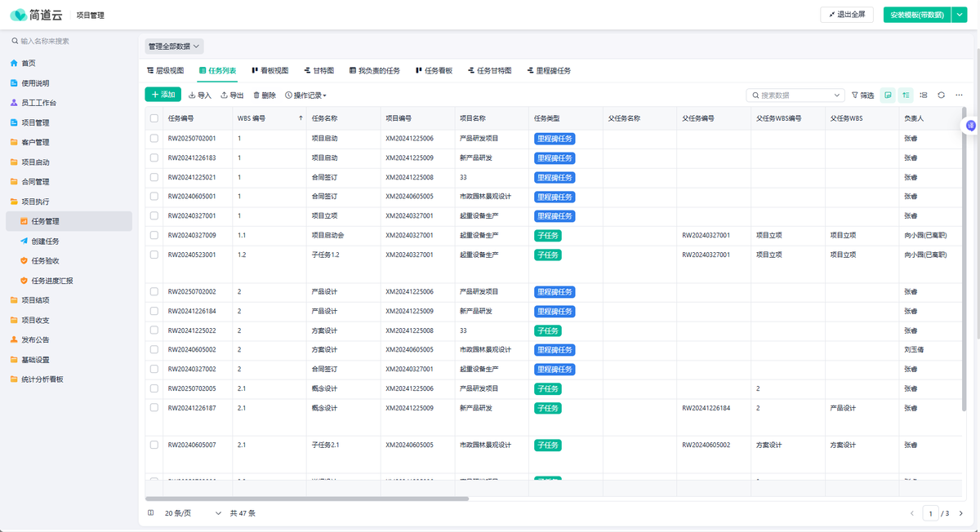
Task: Switch to 任务看板 tab
Action: (434, 71)
